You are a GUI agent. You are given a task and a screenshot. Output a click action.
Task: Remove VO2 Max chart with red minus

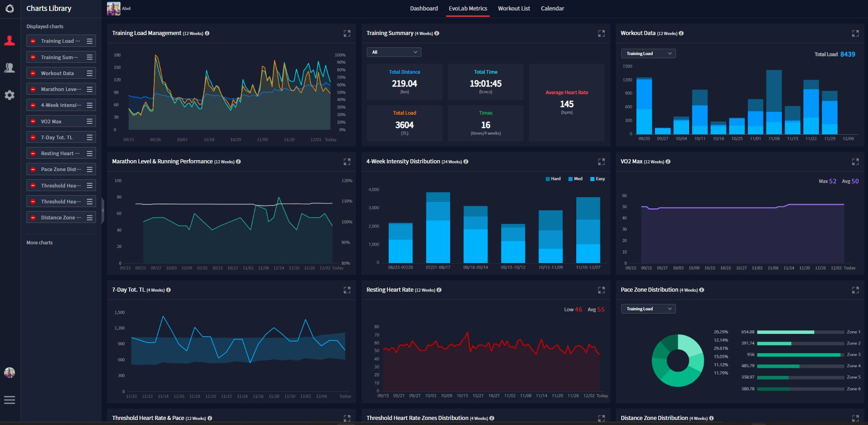(33, 121)
